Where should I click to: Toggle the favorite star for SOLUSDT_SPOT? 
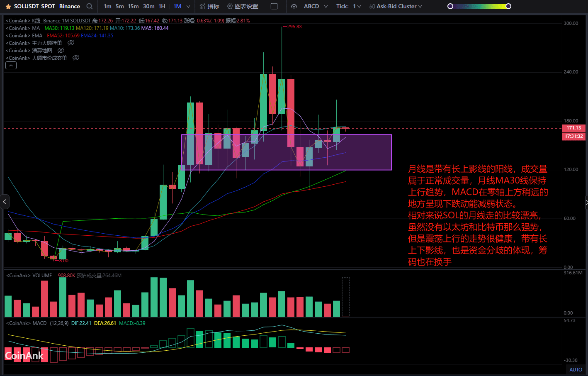tap(8, 7)
